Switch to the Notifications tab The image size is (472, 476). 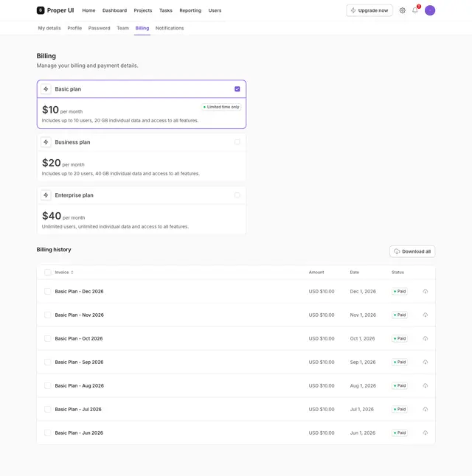170,28
